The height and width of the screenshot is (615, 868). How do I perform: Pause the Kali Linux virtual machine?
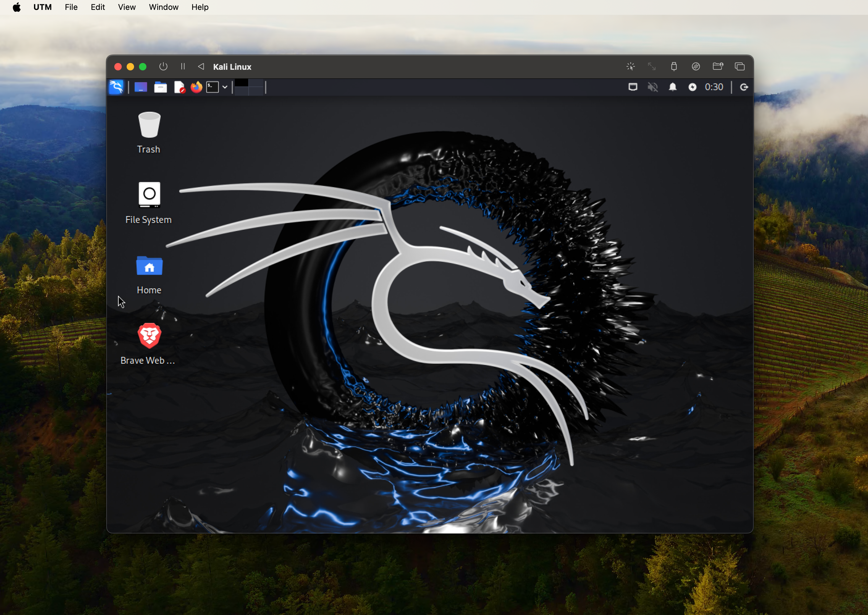point(183,67)
